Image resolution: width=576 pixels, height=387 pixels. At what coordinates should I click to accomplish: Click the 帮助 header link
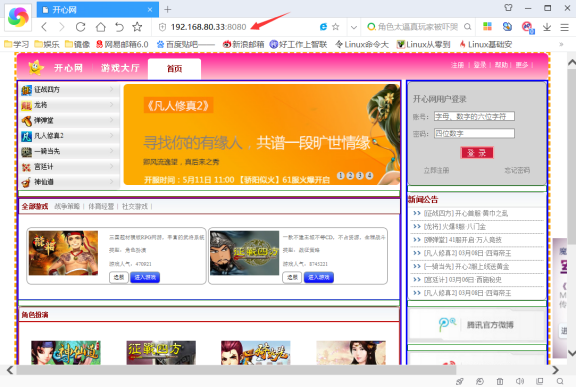click(501, 65)
